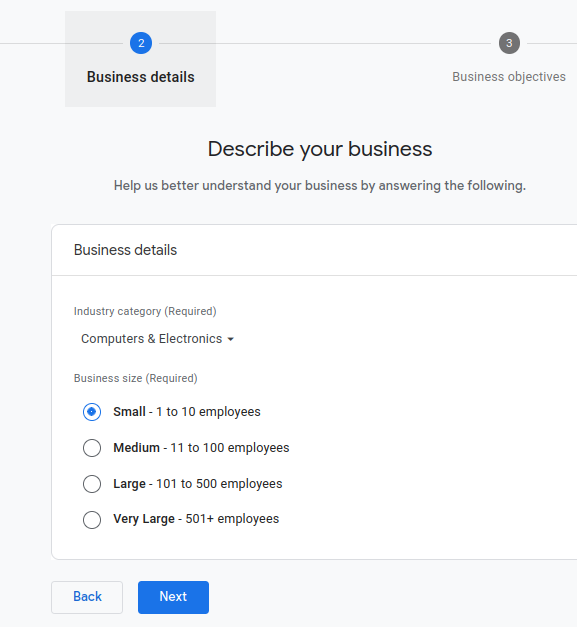Select the Small business size radio
This screenshot has width=577, height=627.
92,412
